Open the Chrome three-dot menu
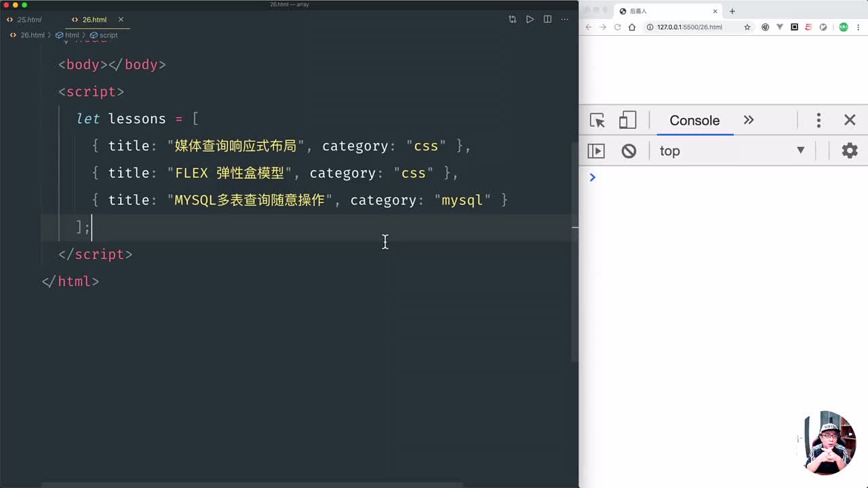This screenshot has width=868, height=488. (860, 27)
